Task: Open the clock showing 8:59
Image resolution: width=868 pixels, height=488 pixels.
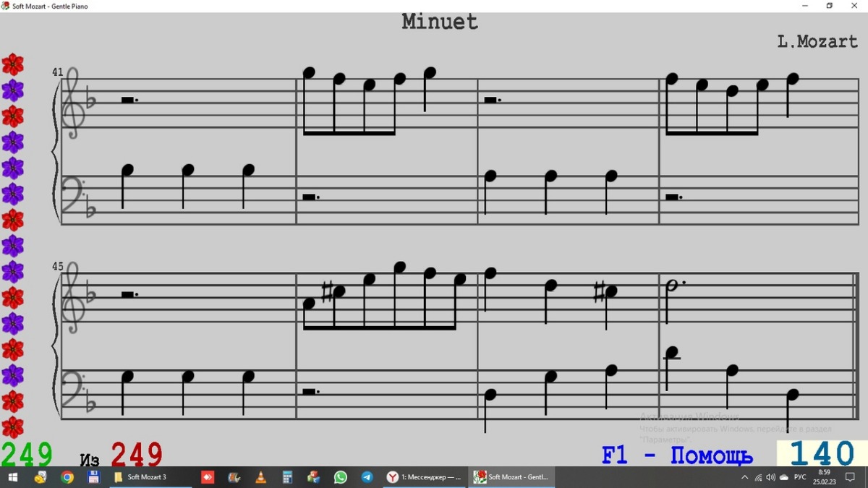Action: click(x=824, y=477)
